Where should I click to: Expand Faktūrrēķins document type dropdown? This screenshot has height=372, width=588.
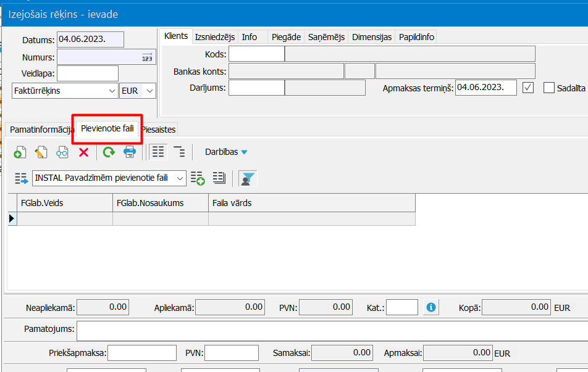(x=112, y=91)
